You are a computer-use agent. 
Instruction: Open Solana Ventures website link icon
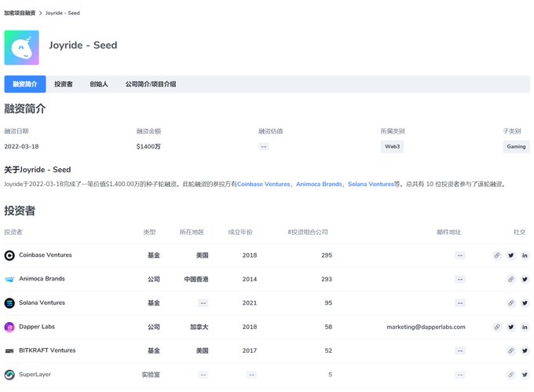pyautogui.click(x=511, y=302)
